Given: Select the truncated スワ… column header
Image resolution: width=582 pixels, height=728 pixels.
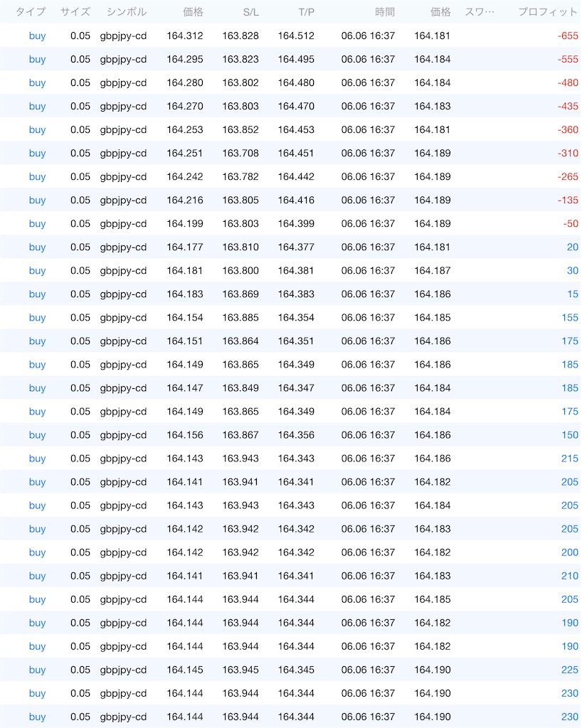Looking at the screenshot, I should 480,12.
